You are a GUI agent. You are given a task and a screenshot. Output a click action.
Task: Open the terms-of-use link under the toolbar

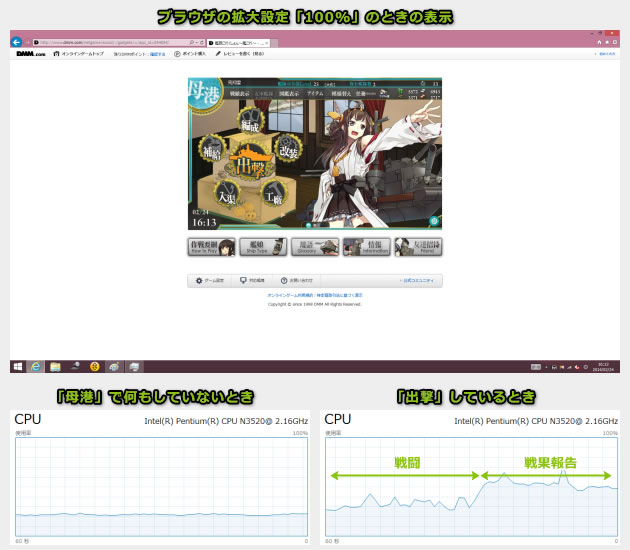[x=291, y=295]
